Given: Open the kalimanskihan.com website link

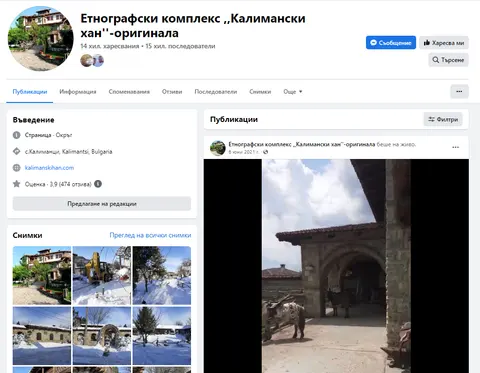Looking at the screenshot, I should [x=49, y=168].
